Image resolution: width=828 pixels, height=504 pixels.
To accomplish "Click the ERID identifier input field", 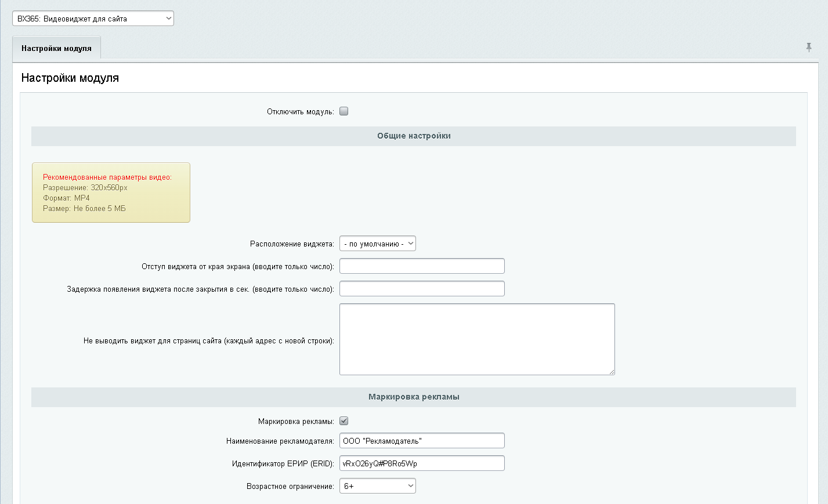I will point(422,463).
